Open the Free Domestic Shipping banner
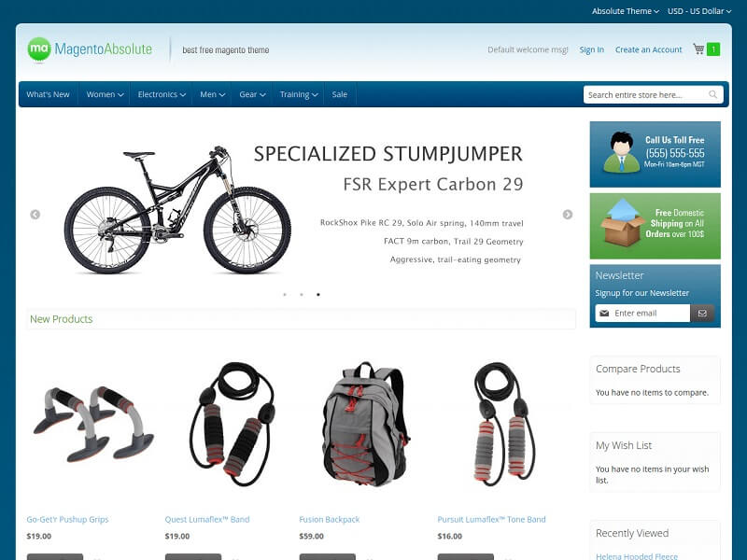Image resolution: width=747 pixels, height=560 pixels. click(655, 226)
